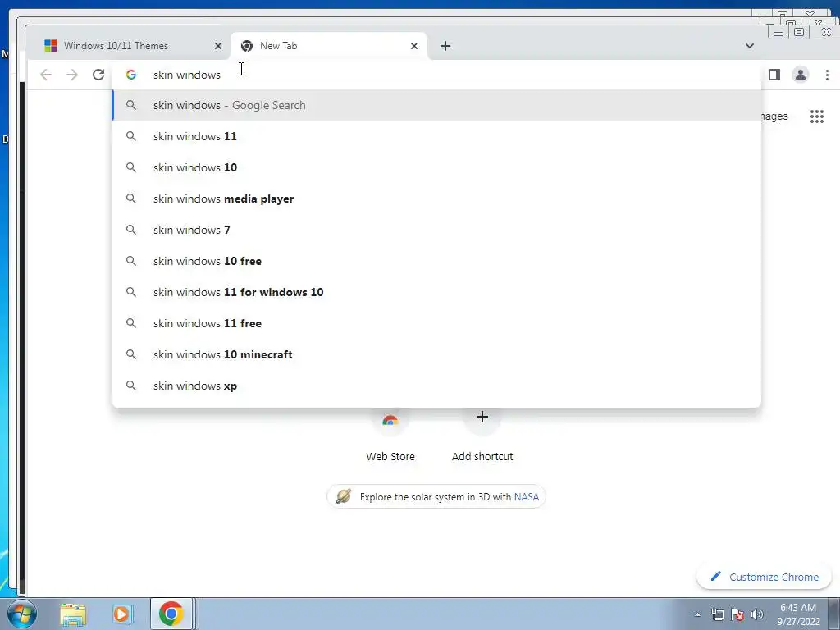
Task: Launch Windows Media Player from the taskbar
Action: tap(122, 614)
